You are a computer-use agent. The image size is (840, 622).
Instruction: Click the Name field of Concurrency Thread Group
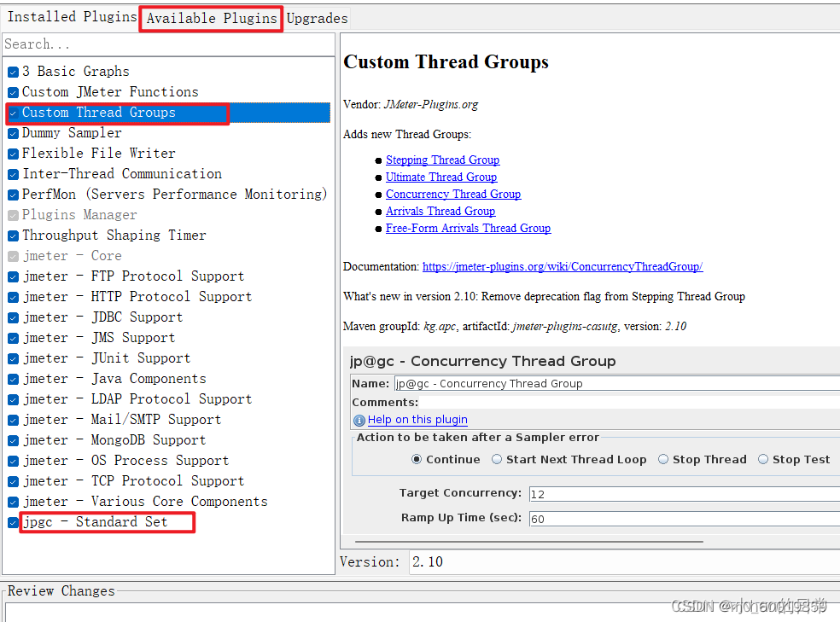tap(616, 384)
